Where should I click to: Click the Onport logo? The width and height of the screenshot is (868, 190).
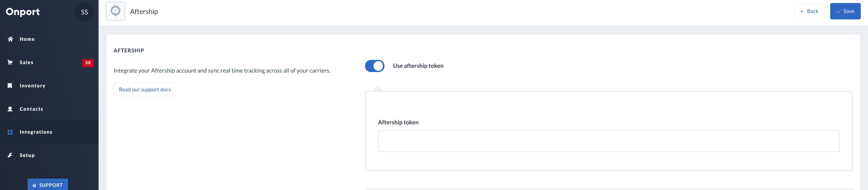[23, 12]
